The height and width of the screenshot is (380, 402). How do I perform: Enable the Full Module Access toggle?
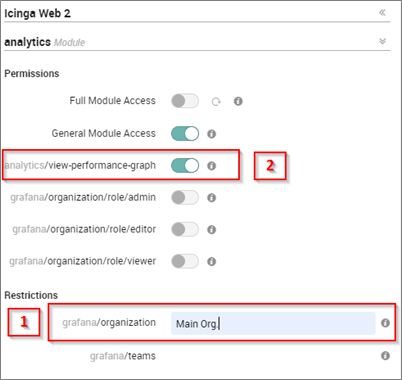(185, 101)
